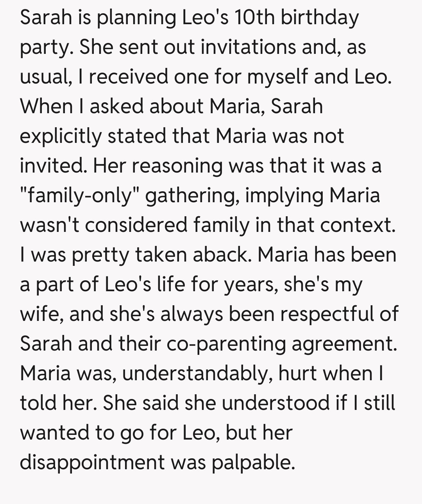The width and height of the screenshot is (422, 504).
Task: Click the word "explicitly"
Action: 61,136
